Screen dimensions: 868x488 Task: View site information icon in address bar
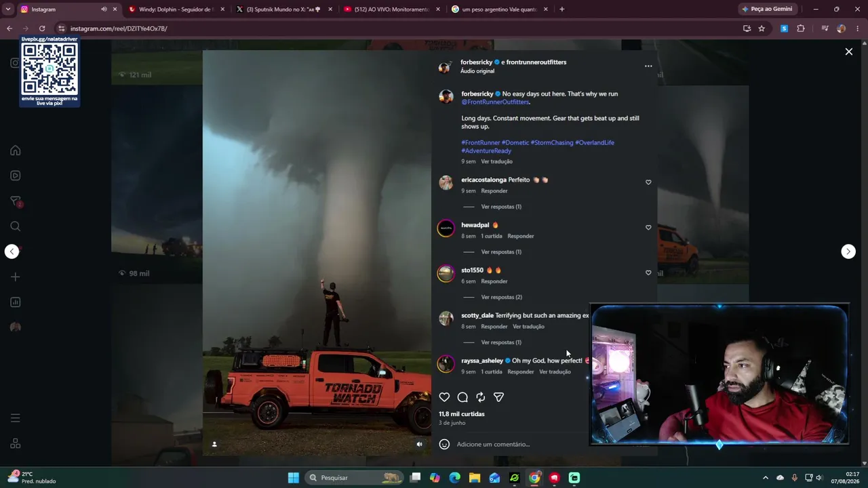(61, 28)
